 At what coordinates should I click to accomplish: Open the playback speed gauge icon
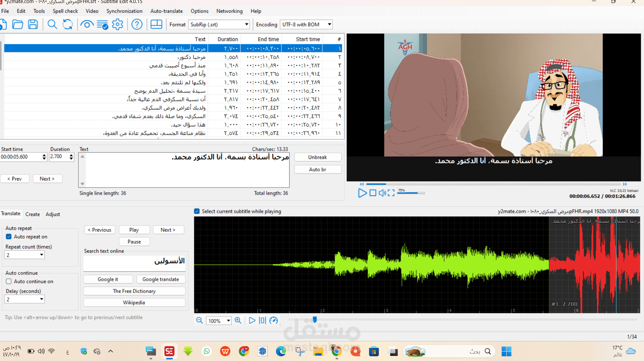point(274,320)
